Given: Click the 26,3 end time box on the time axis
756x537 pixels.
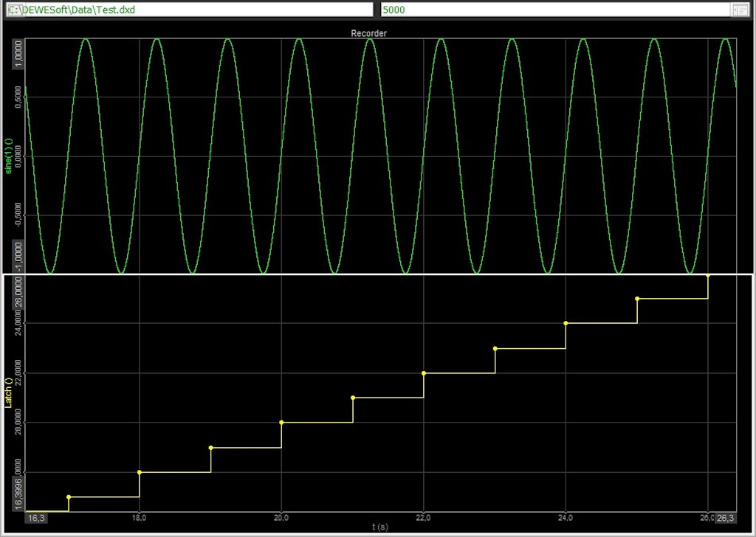Looking at the screenshot, I should [x=725, y=519].
